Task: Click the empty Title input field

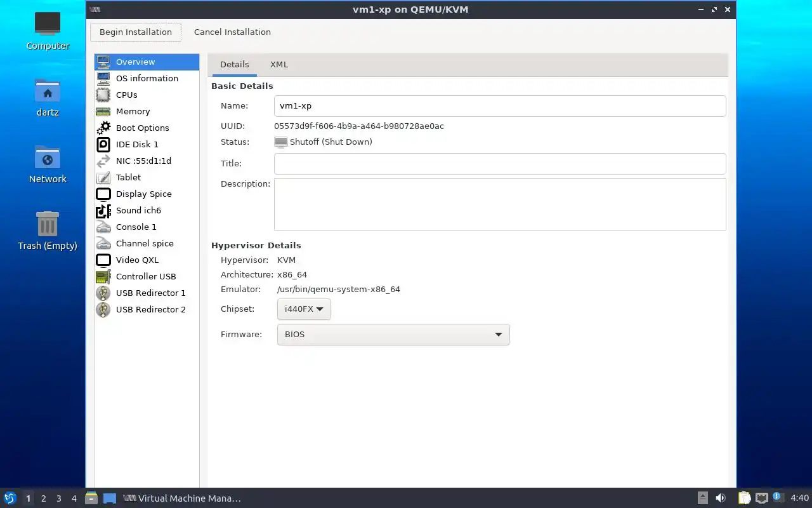Action: pos(500,163)
